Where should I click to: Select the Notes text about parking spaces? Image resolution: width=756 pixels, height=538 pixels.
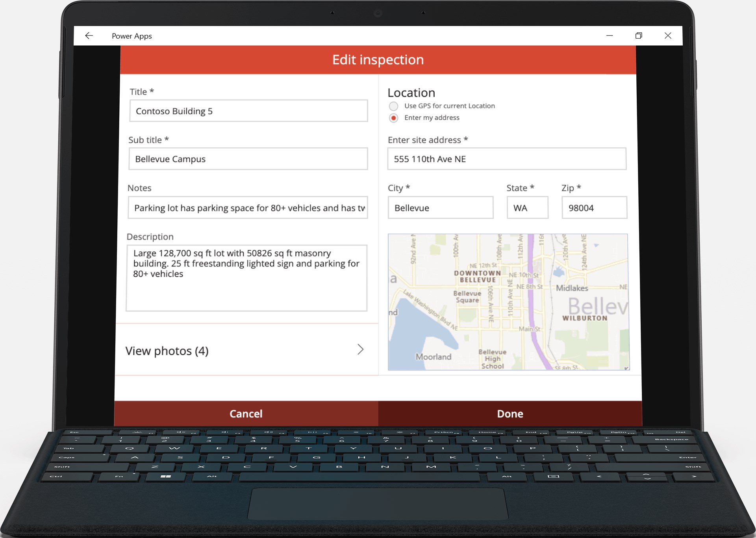point(248,208)
